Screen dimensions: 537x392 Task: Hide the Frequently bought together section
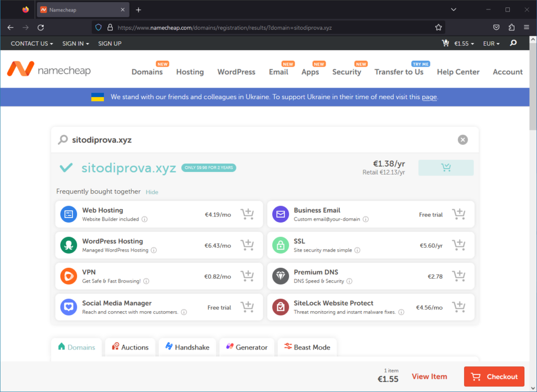point(152,192)
